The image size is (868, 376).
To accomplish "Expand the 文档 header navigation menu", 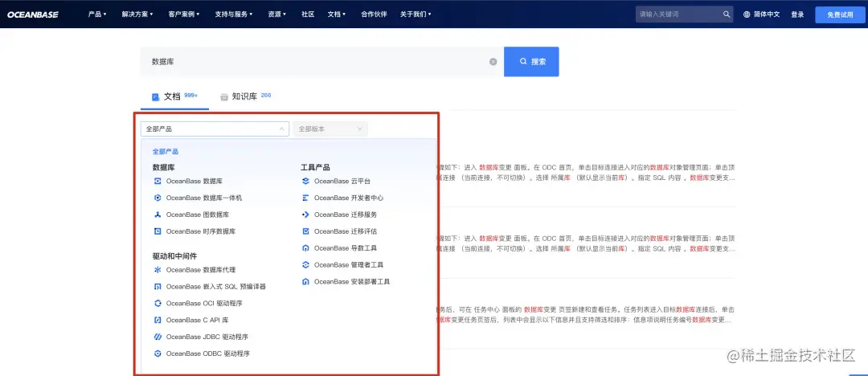I will click(337, 14).
